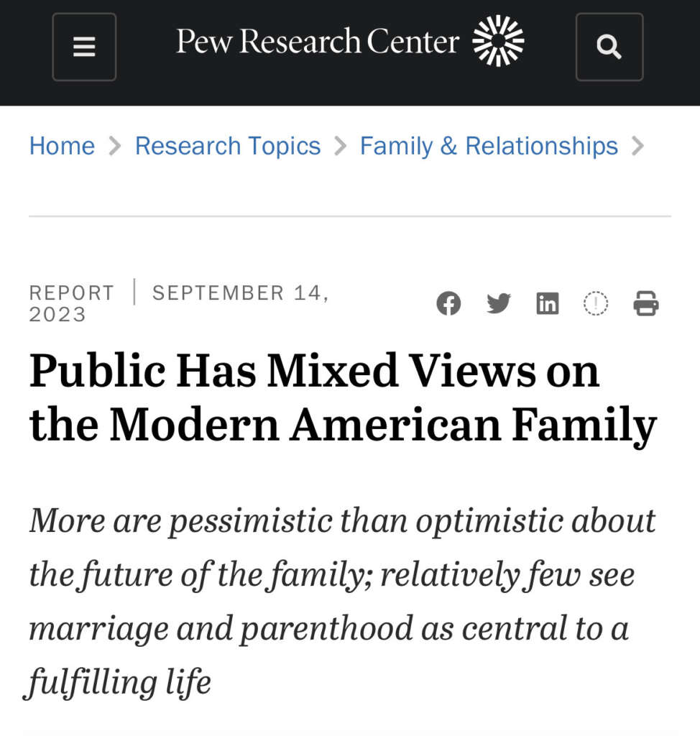Go to the Home breadcrumb
700x736 pixels.
[x=62, y=147]
